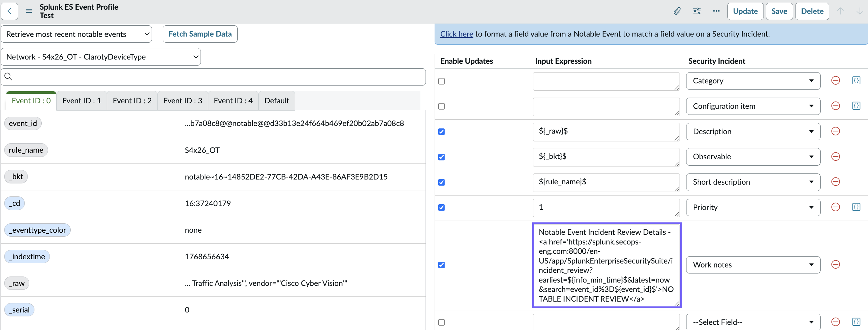Open braces script icon for Priority row

tap(856, 207)
